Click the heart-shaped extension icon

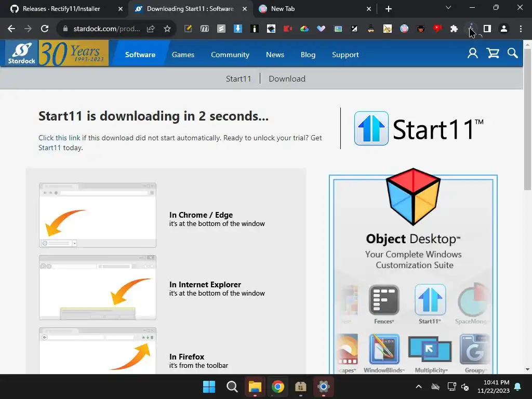(321, 29)
